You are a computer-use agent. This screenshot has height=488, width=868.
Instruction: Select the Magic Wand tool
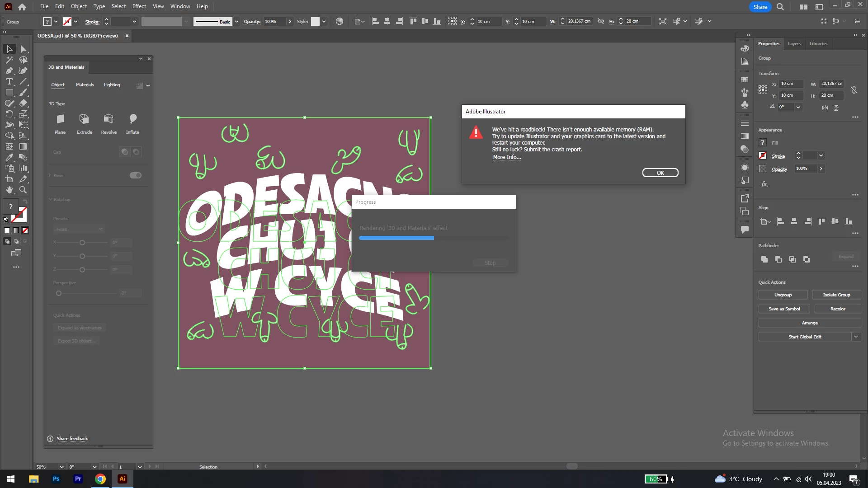point(9,60)
